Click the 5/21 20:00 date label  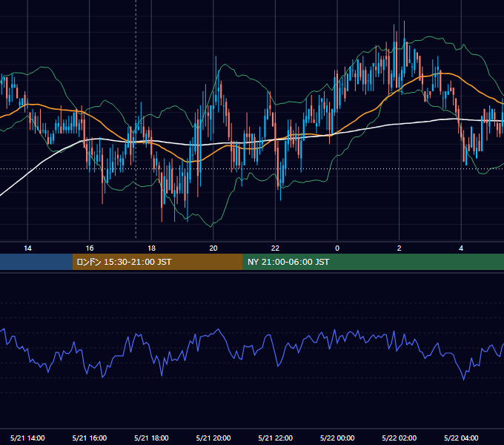click(213, 438)
